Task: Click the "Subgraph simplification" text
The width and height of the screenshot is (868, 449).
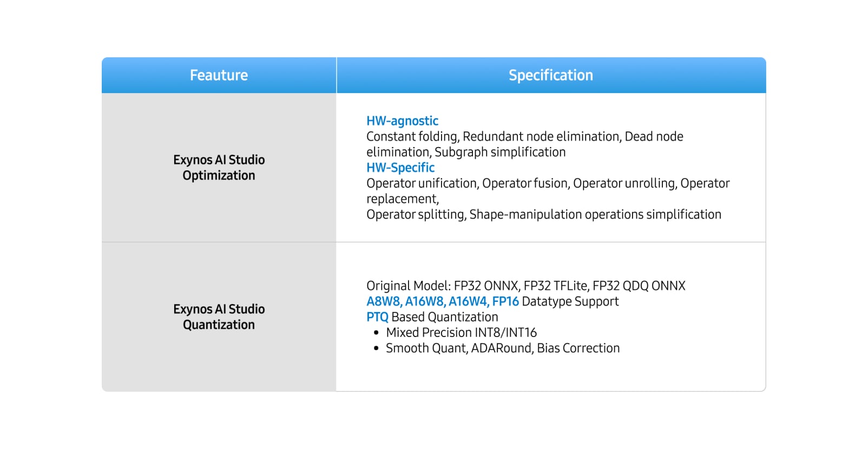Action: (x=500, y=152)
